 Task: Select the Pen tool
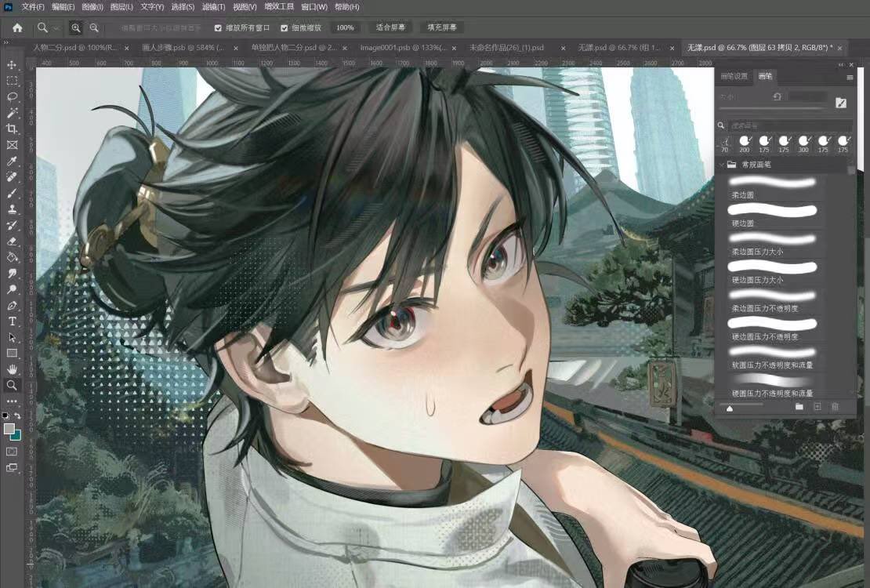pos(12,306)
